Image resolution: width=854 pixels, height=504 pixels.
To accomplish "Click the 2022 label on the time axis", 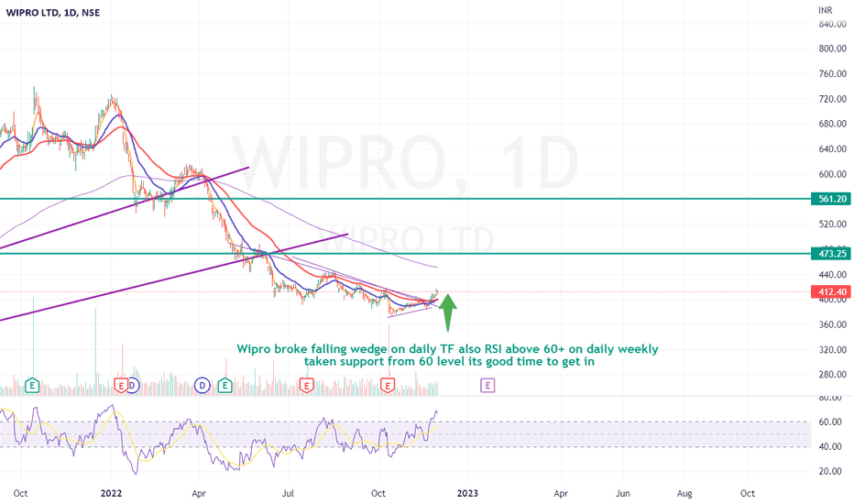I will [x=112, y=493].
